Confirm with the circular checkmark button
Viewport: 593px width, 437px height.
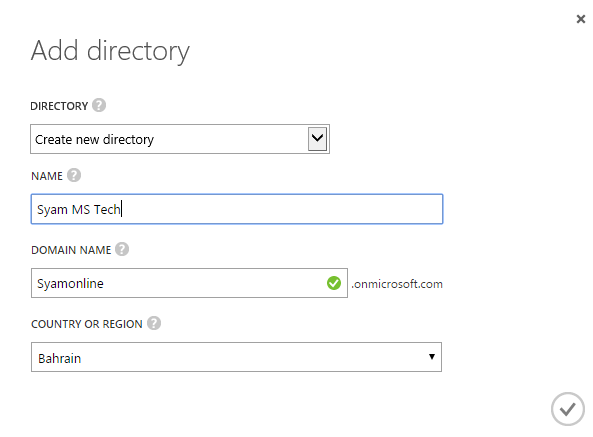pos(568,409)
